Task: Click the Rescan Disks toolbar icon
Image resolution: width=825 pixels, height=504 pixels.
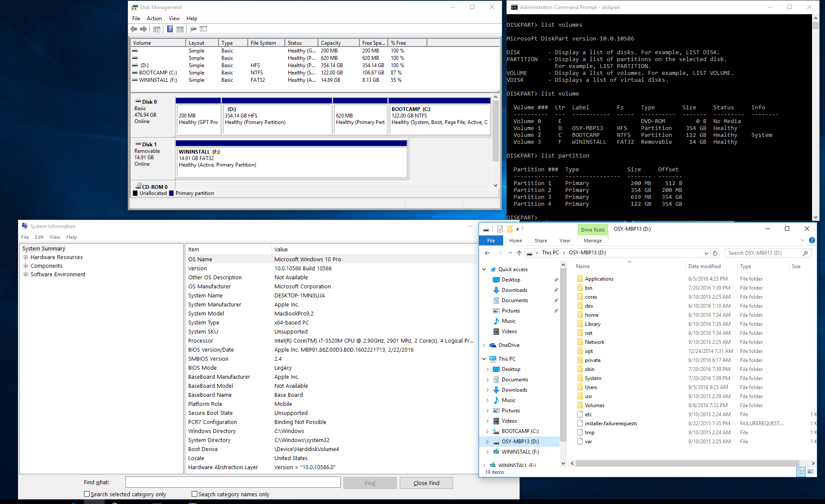Action: (193, 29)
